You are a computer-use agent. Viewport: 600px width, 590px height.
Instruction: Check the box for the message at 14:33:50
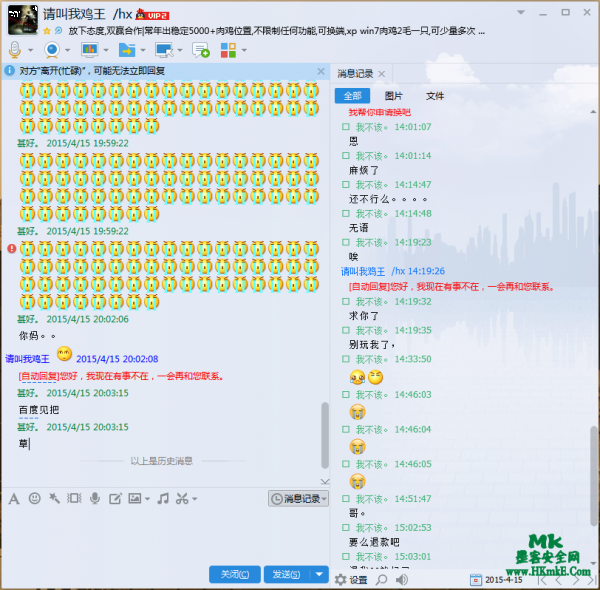click(x=346, y=359)
